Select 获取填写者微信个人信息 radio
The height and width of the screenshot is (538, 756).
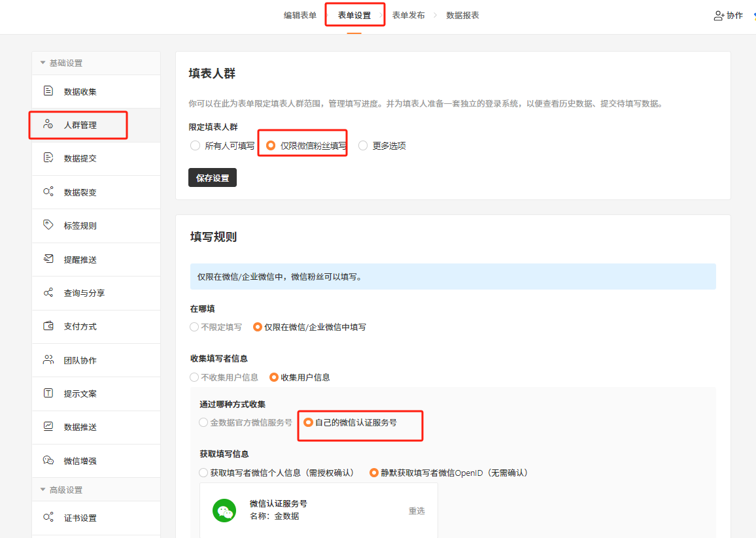[x=203, y=473]
